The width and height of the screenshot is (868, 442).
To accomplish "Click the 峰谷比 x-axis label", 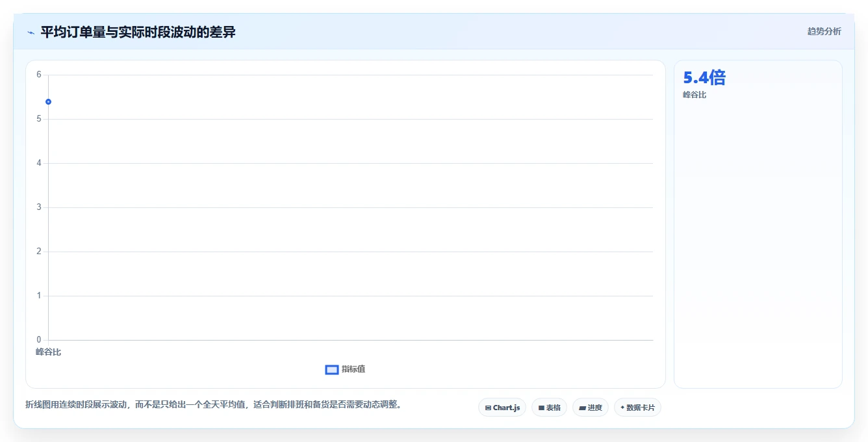I will coord(48,352).
